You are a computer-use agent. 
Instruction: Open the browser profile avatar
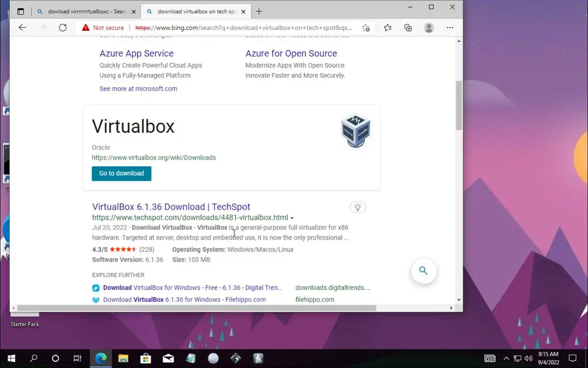click(x=429, y=28)
